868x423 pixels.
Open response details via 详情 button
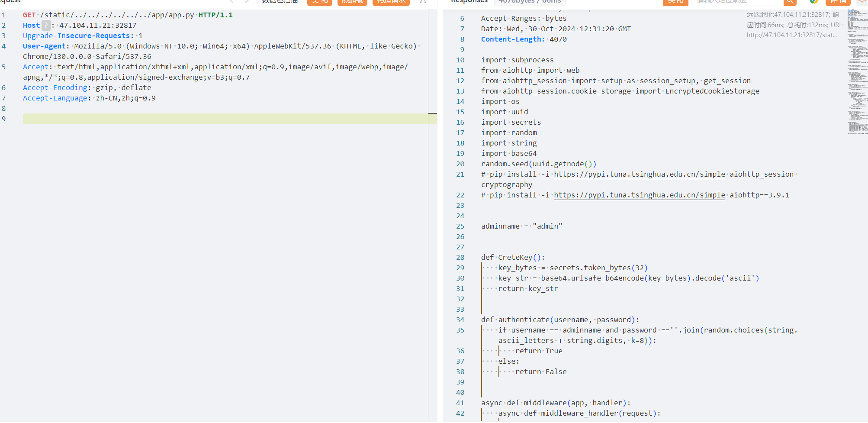[838, 2]
